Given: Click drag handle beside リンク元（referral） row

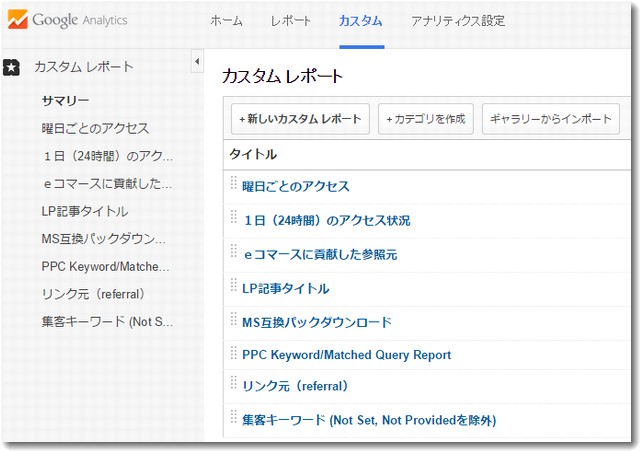Looking at the screenshot, I should (234, 386).
